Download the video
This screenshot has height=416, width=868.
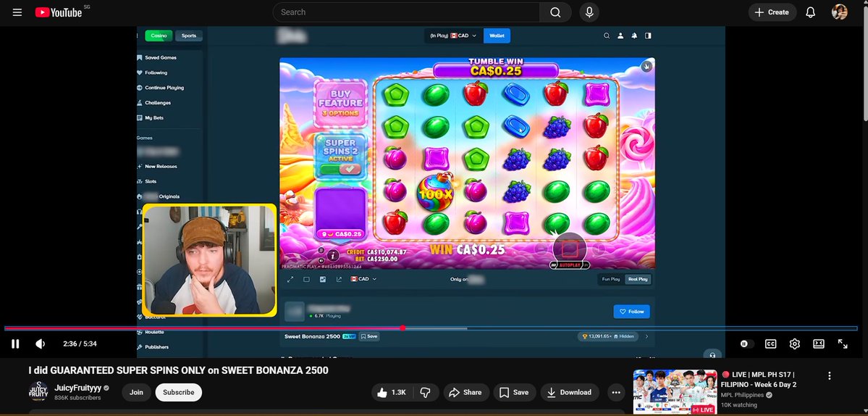[x=570, y=392]
